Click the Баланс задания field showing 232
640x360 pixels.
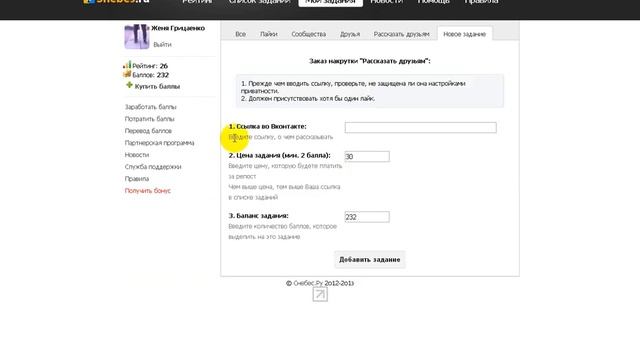367,217
